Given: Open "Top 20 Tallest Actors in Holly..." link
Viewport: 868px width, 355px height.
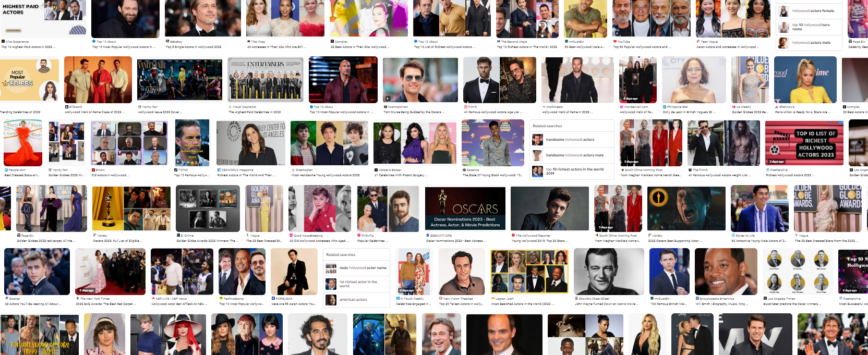Looking at the screenshot, I should (461, 304).
